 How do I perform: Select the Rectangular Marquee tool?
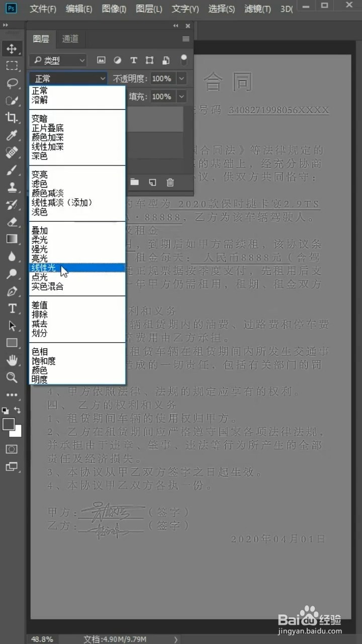(x=12, y=66)
